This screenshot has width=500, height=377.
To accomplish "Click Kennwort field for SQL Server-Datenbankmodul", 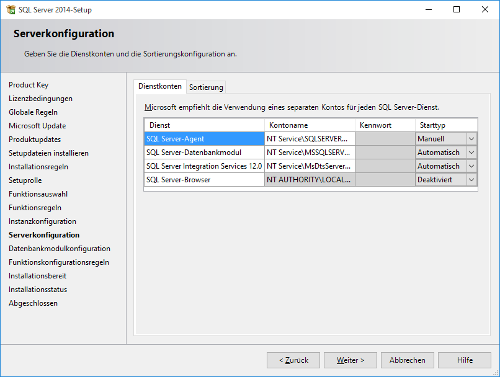I will 385,152.
